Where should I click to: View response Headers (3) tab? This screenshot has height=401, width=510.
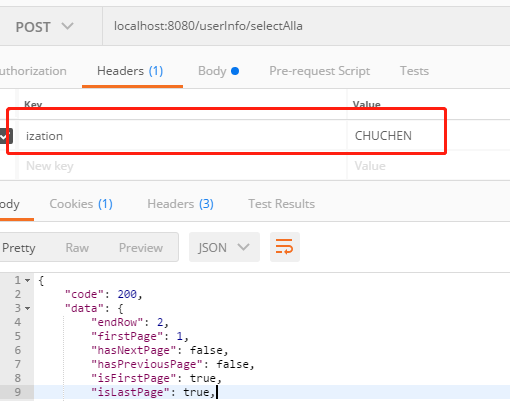click(180, 204)
